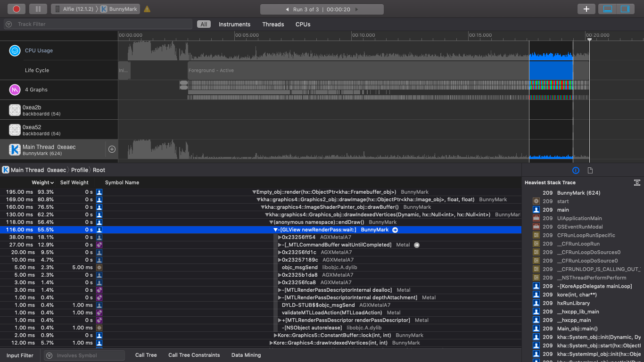Collapse the Graphics2_obj::drawImage row
The height and width of the screenshot is (362, 644).
pos(258,199)
